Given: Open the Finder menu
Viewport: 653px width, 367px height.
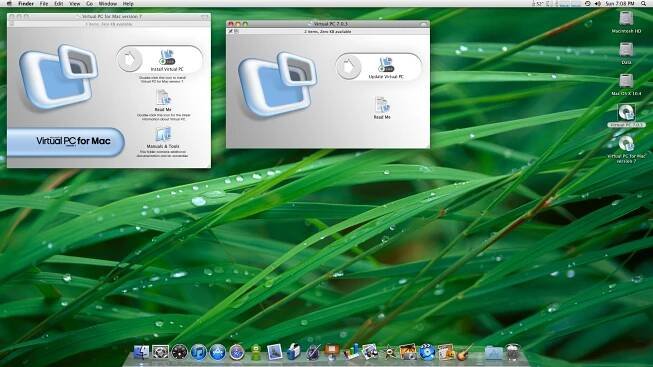Looking at the screenshot, I should pyautogui.click(x=26, y=3).
